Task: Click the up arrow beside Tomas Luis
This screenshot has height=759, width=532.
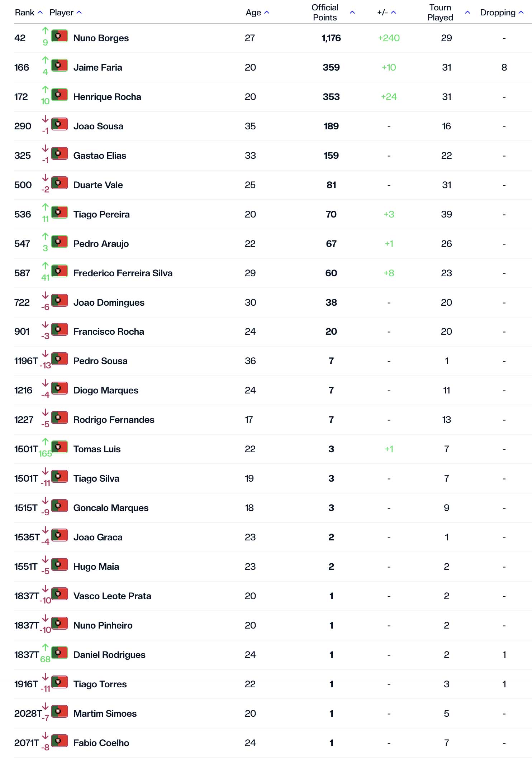Action: click(45, 441)
